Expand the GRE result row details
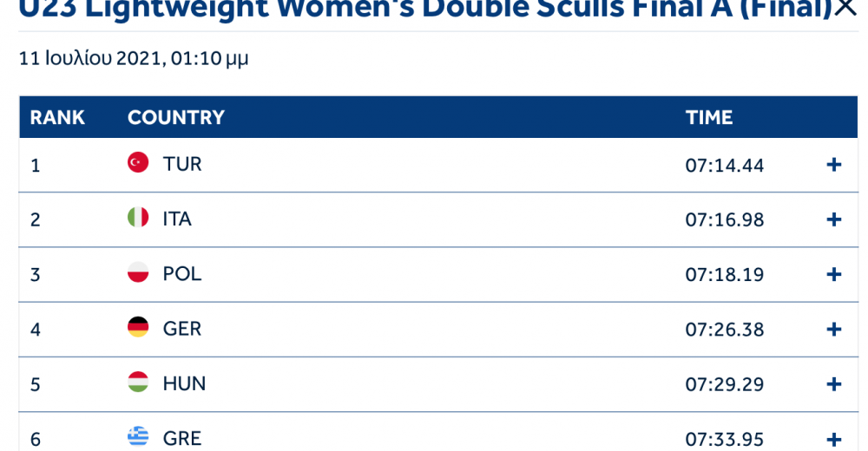The image size is (868, 451). pyautogui.click(x=834, y=439)
